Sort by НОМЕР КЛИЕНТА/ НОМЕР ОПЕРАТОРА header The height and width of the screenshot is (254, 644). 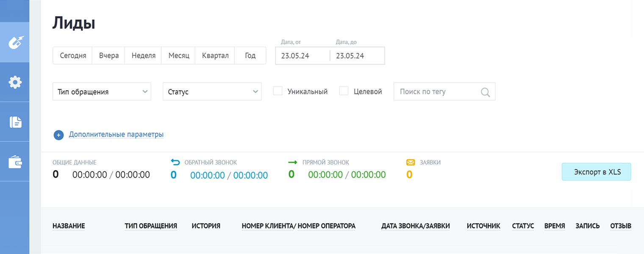299,226
